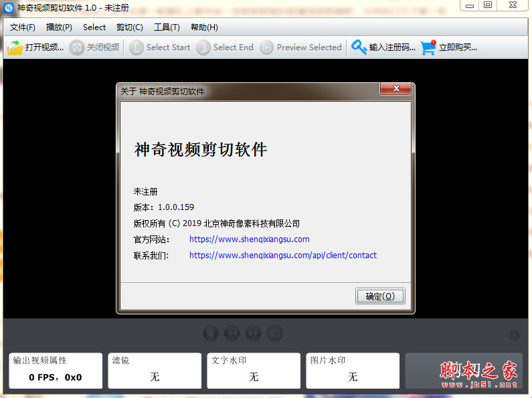Click the 关闭视频 toolbar icon
This screenshot has width=532, height=398.
tap(77, 47)
